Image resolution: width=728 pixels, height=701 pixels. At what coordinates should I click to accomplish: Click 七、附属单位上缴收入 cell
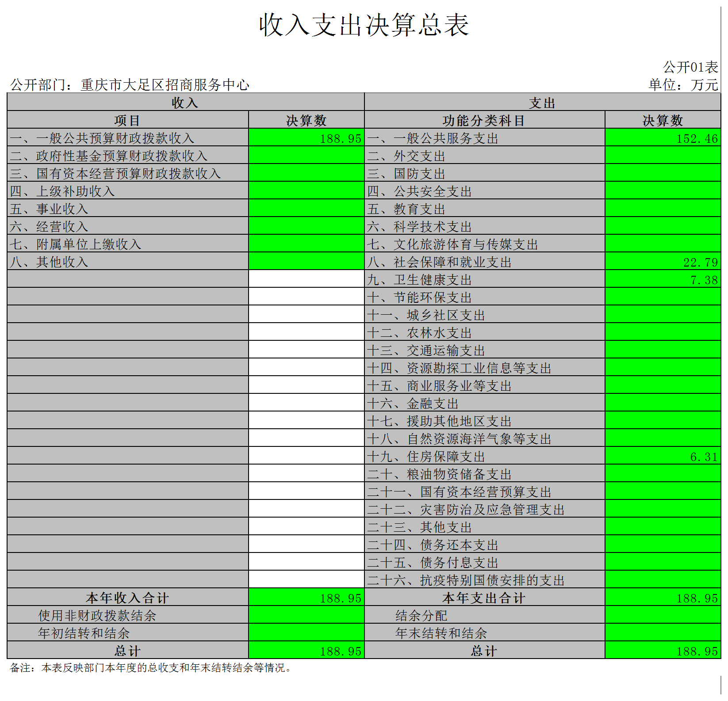(128, 244)
